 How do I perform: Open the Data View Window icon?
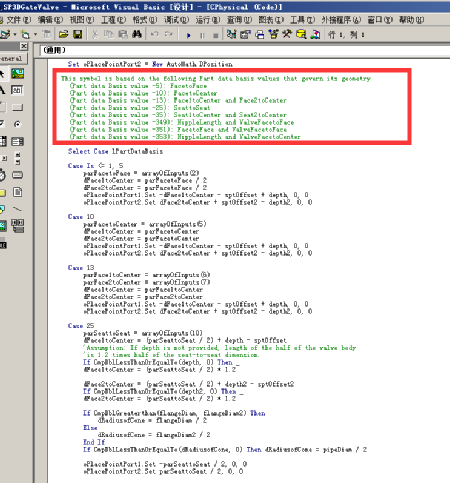point(301,34)
